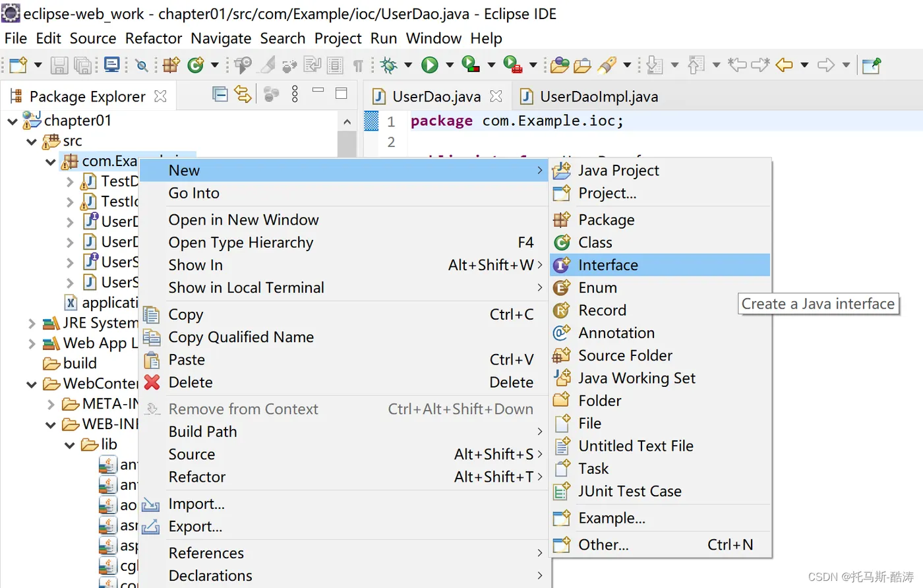Viewport: 923px width, 588px height.
Task: Select Interface from New submenu
Action: pyautogui.click(x=660, y=265)
